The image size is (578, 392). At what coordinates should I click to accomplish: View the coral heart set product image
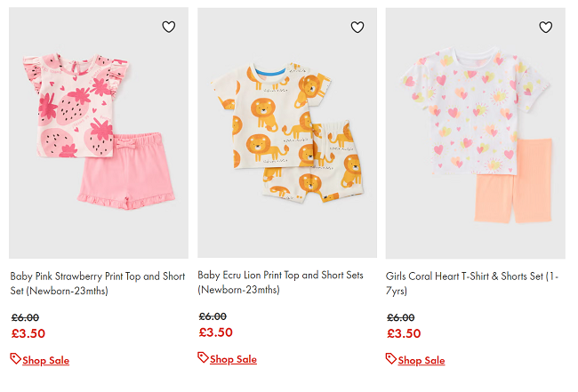(x=475, y=133)
